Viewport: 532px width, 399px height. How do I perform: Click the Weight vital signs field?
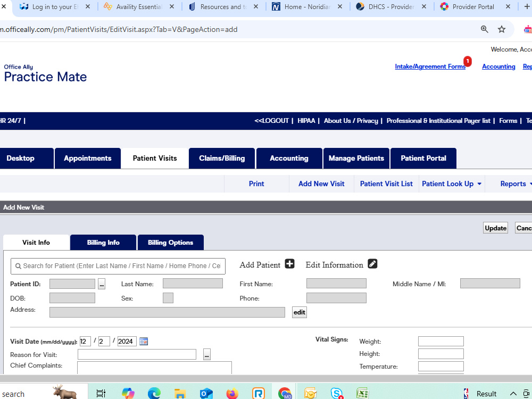440,342
